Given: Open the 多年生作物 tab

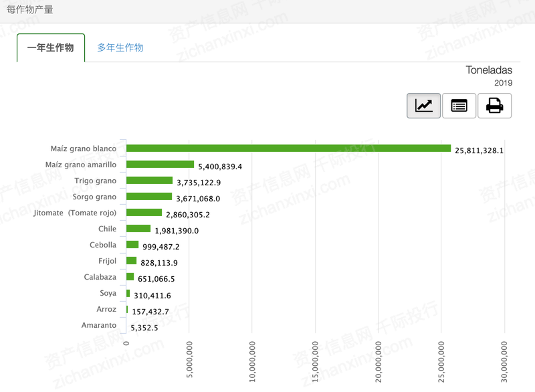Looking at the screenshot, I should [120, 47].
